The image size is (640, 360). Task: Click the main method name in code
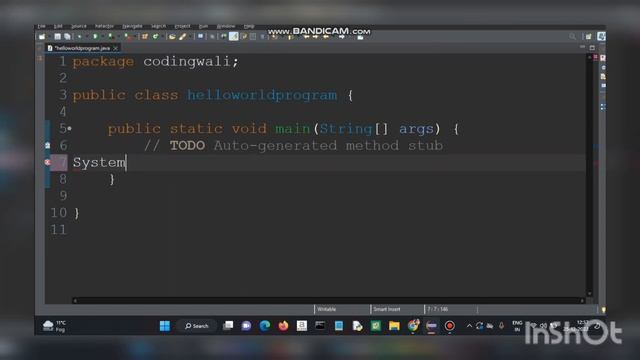tap(293, 129)
